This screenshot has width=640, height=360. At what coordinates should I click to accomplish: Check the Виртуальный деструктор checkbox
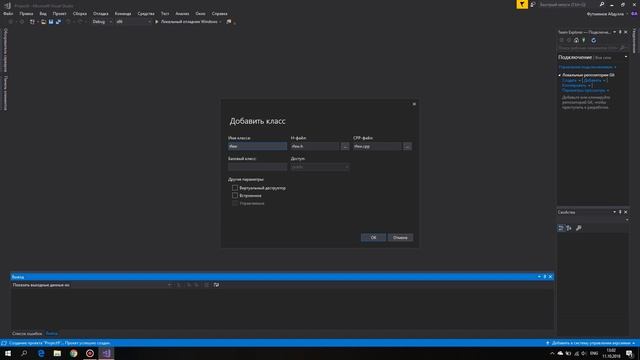tap(235, 188)
